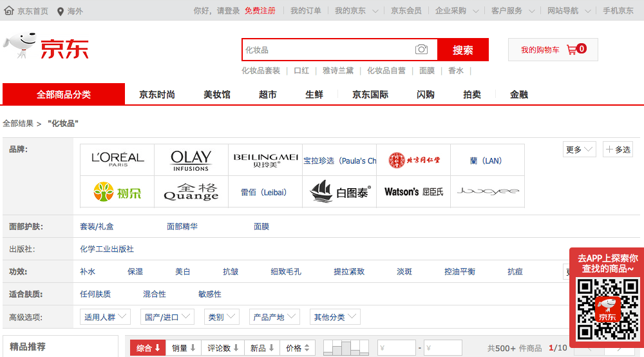Sort results by 销量
Screen dimensions: 644x357
184,348
